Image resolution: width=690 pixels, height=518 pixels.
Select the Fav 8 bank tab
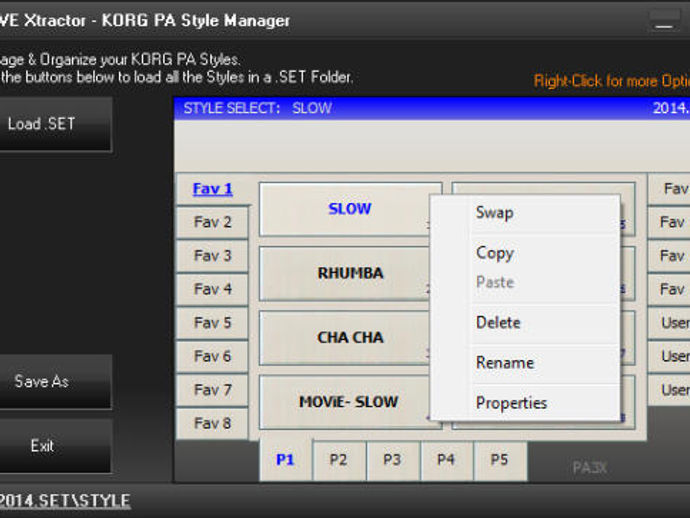point(213,423)
